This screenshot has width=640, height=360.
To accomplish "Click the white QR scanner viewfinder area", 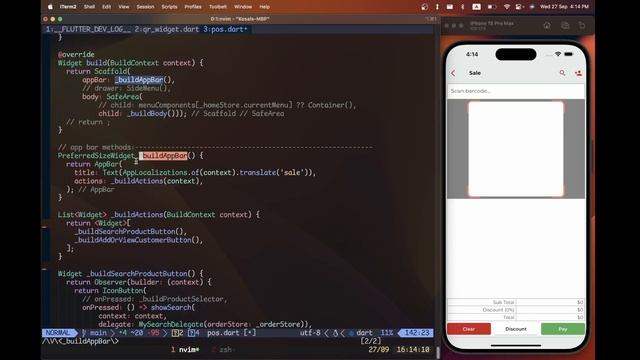I will 516,149.
